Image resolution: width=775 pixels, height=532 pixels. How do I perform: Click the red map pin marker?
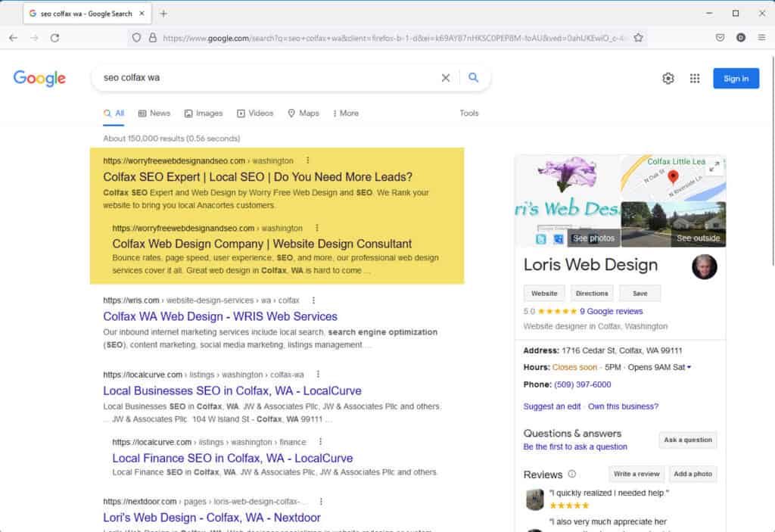[x=673, y=176]
